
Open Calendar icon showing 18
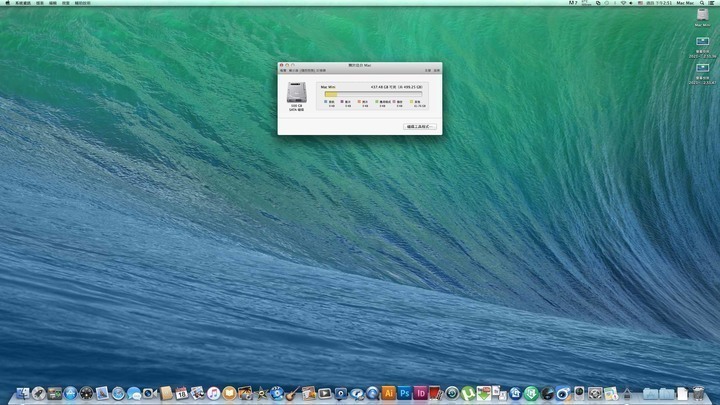tap(181, 393)
